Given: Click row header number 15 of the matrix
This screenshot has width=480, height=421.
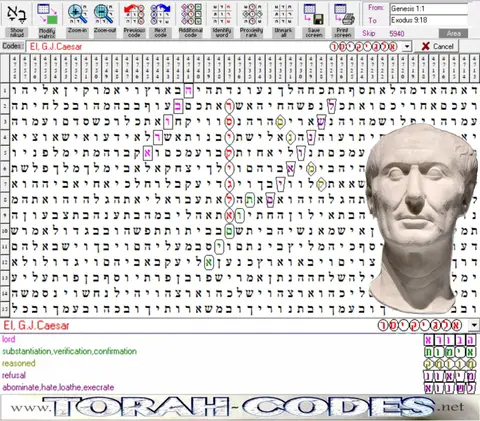Looking at the screenshot, I should pyautogui.click(x=5, y=309).
